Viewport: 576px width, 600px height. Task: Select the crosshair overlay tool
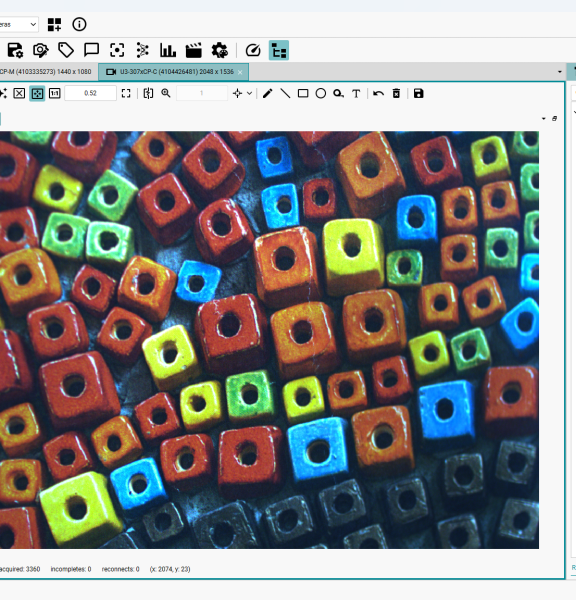click(x=237, y=93)
